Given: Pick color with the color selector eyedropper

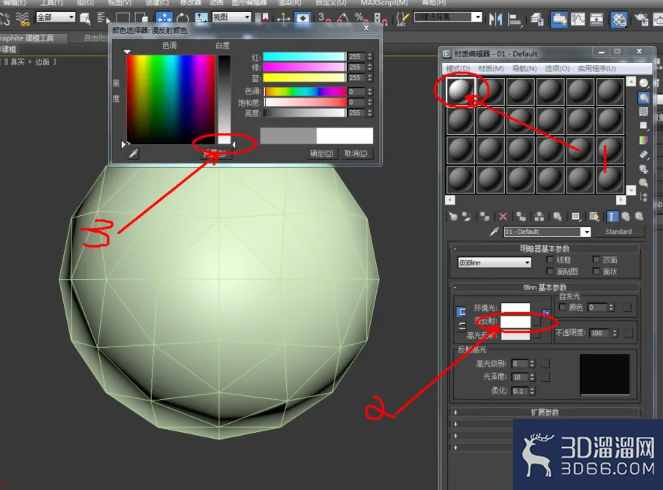Looking at the screenshot, I should point(133,153).
